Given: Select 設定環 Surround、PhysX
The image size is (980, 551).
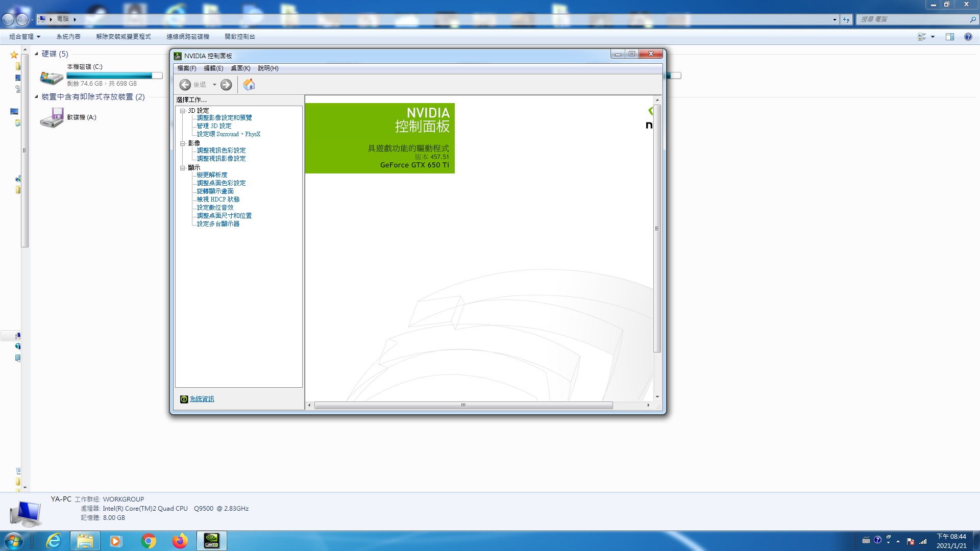Looking at the screenshot, I should [229, 134].
